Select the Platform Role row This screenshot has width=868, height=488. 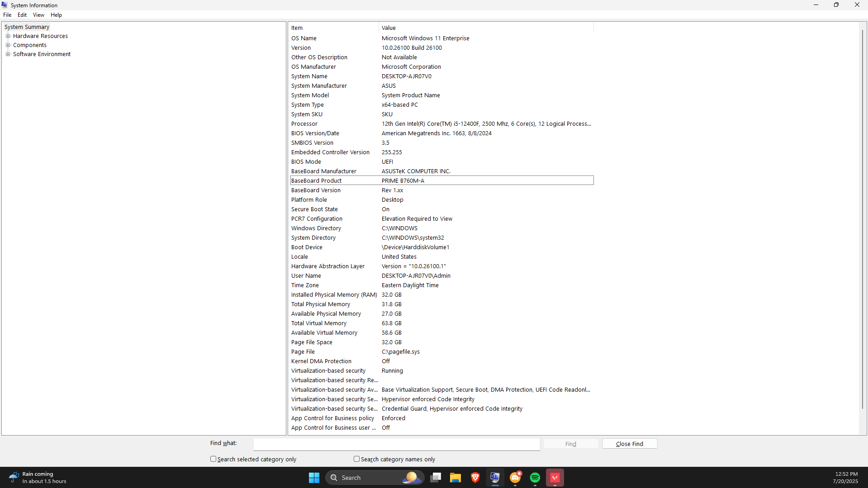click(x=441, y=200)
